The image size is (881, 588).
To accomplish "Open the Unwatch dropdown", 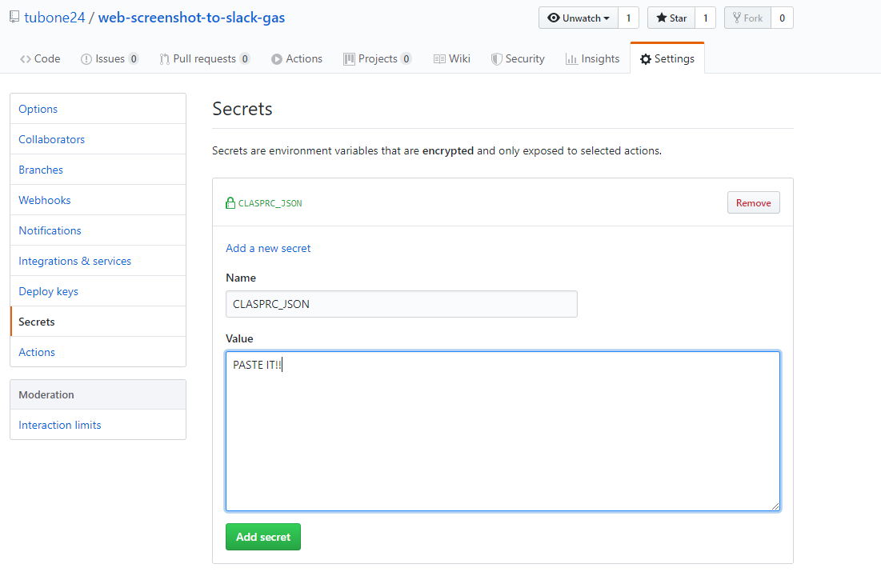I will [x=579, y=18].
